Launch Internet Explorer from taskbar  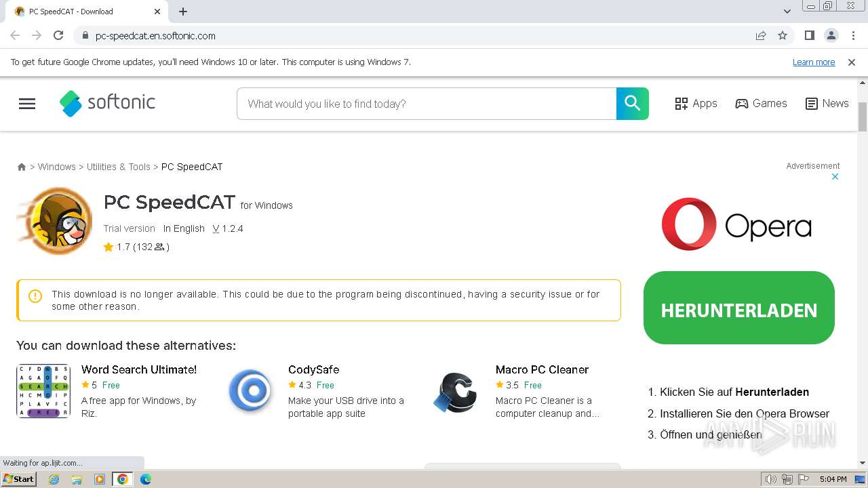(x=54, y=479)
